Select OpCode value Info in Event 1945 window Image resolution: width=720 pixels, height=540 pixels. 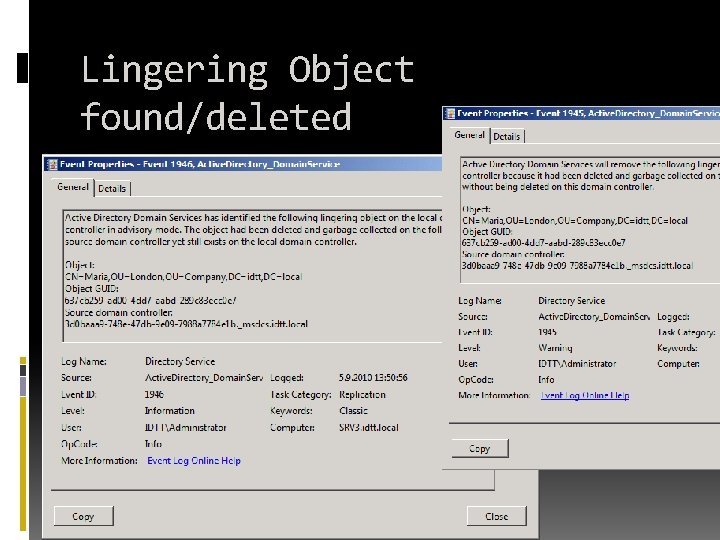[546, 380]
